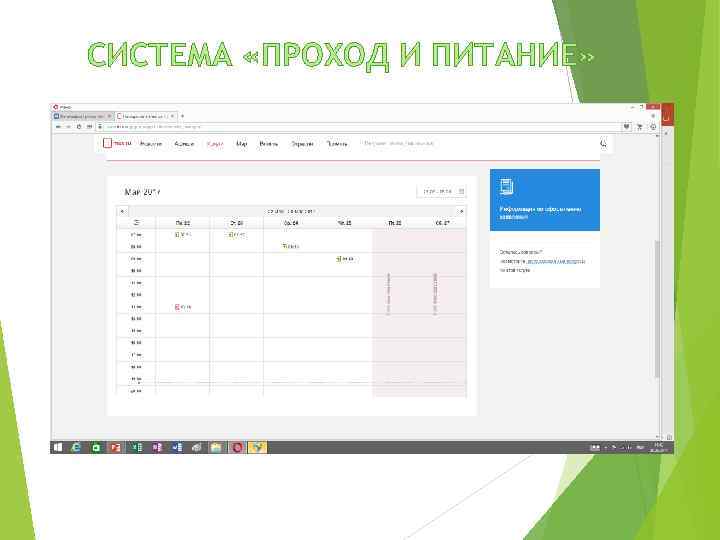Open the green Store app on the taskbar

96,447
